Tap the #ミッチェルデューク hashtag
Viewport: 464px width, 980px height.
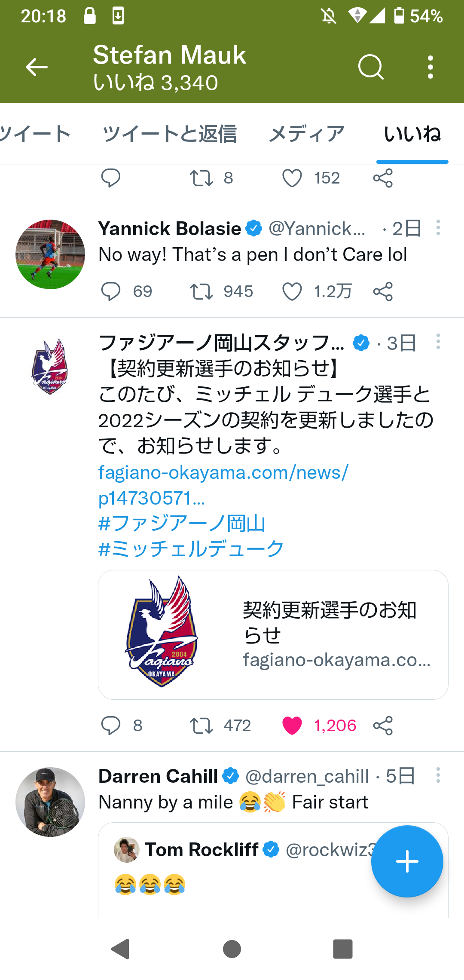[x=191, y=549]
